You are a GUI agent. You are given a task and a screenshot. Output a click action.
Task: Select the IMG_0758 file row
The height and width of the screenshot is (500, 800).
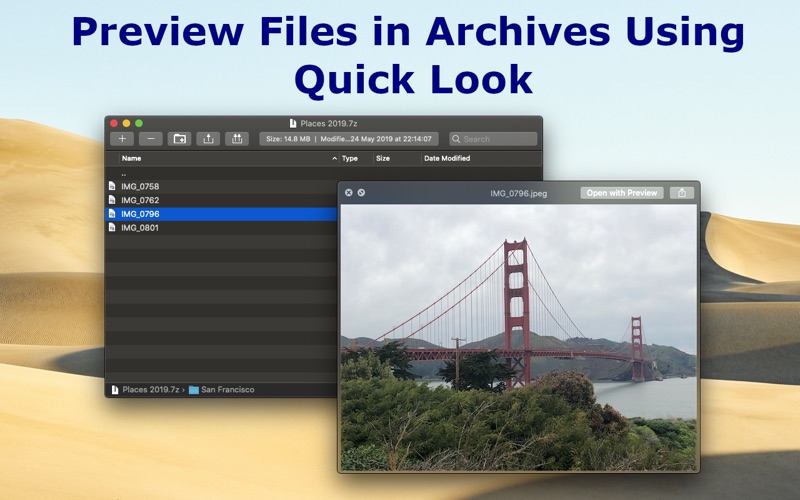[x=221, y=186]
